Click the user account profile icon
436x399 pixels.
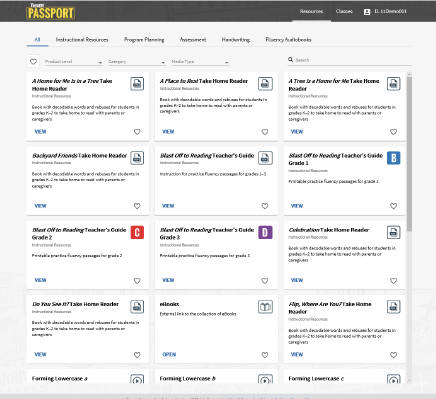(x=367, y=12)
